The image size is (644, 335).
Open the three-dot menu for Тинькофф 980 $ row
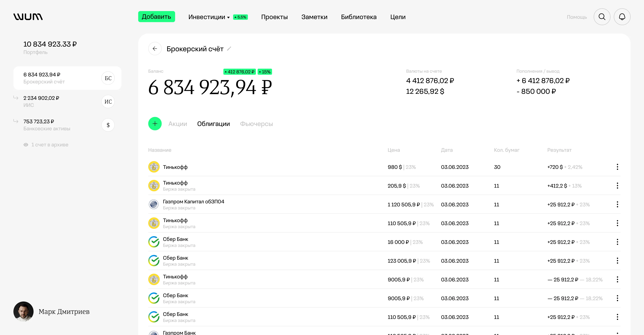click(x=617, y=167)
